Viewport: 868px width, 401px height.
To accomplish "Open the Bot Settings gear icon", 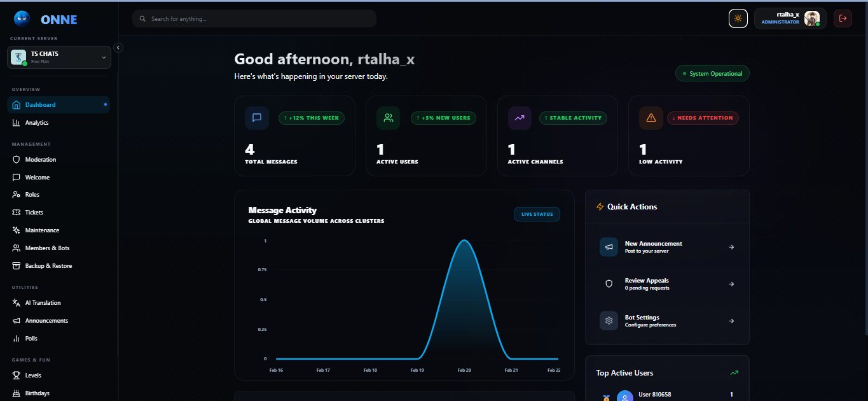I will 609,321.
